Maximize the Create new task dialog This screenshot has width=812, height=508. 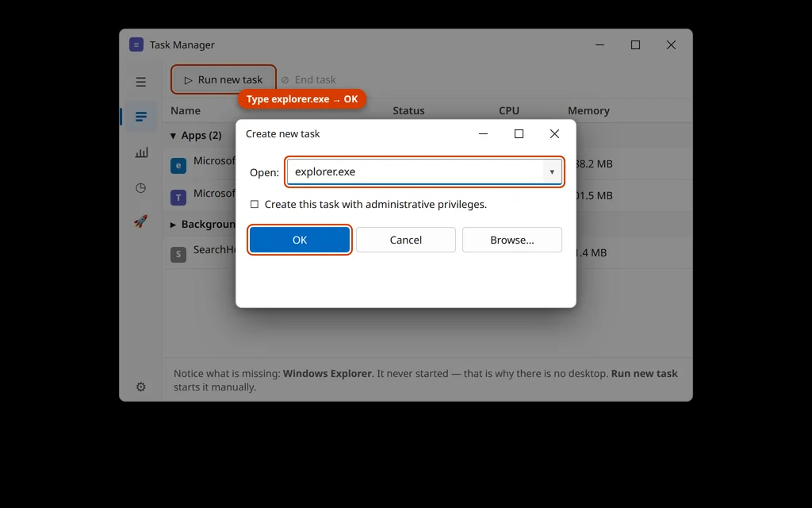(x=519, y=133)
